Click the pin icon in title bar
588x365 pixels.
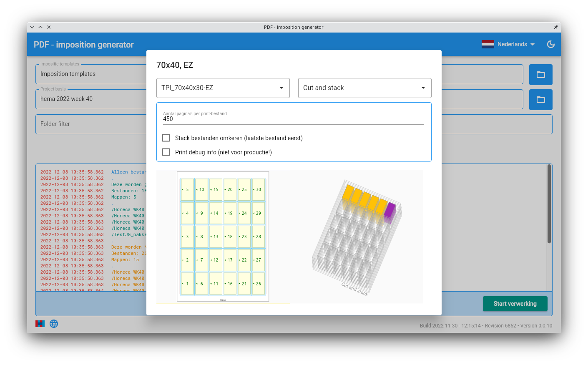click(x=555, y=27)
